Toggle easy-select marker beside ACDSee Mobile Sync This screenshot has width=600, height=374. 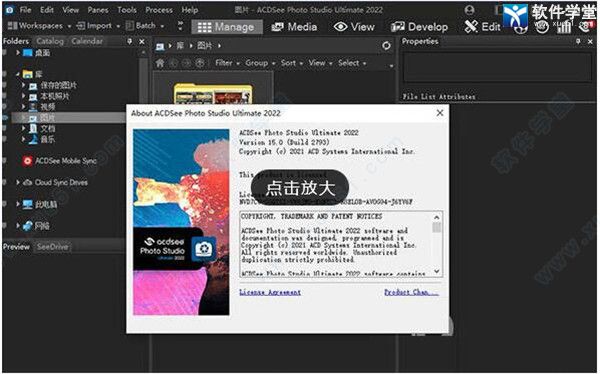coord(5,161)
